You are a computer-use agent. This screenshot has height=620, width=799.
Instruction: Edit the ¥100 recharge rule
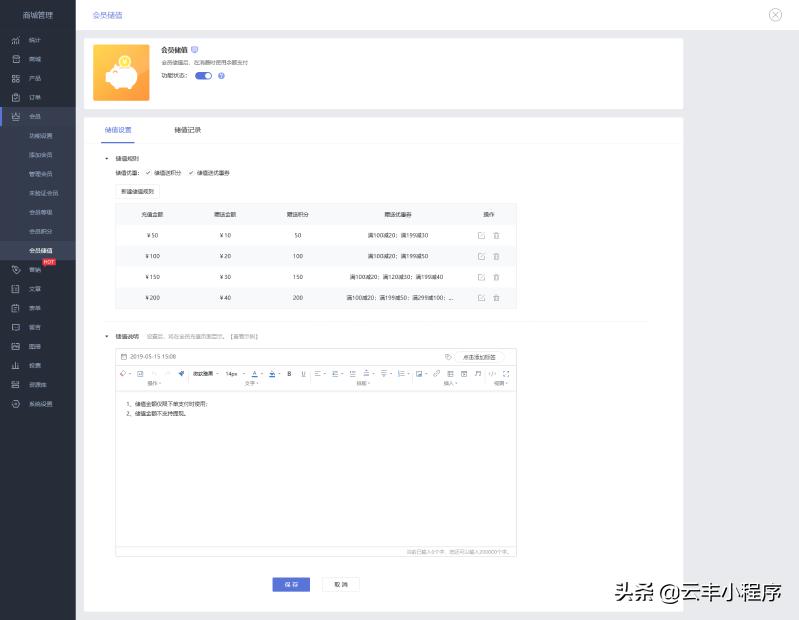pos(481,256)
